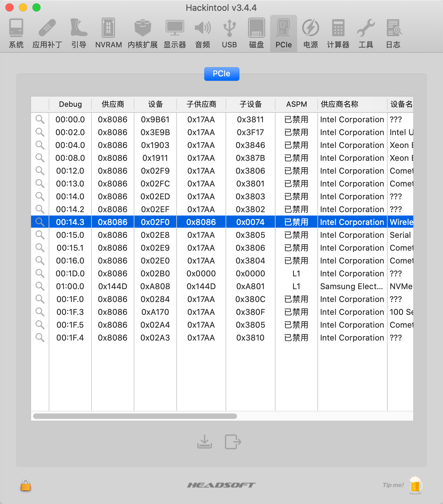
Task: Click the Tip me beer icon
Action: [x=416, y=485]
